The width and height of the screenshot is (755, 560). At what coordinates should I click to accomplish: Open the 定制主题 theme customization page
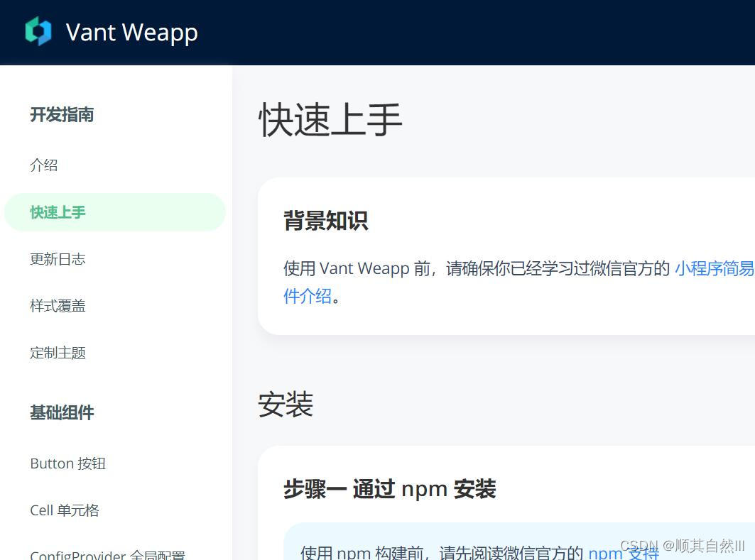coord(57,352)
